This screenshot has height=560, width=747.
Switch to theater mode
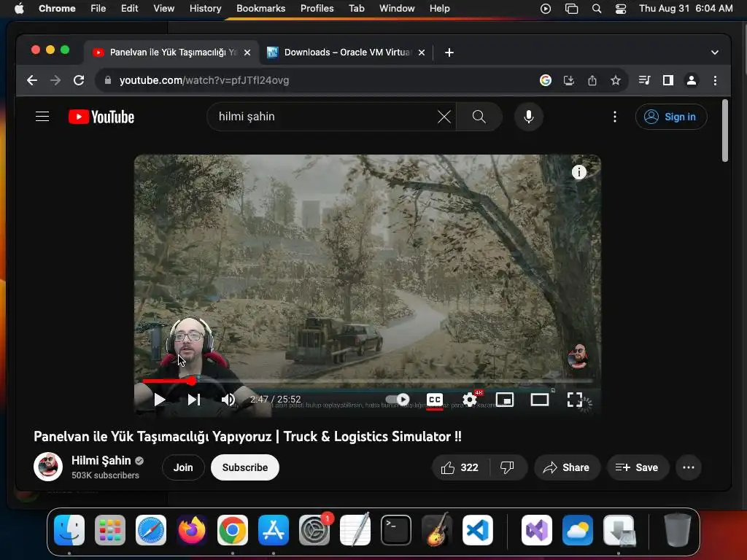[539, 400]
